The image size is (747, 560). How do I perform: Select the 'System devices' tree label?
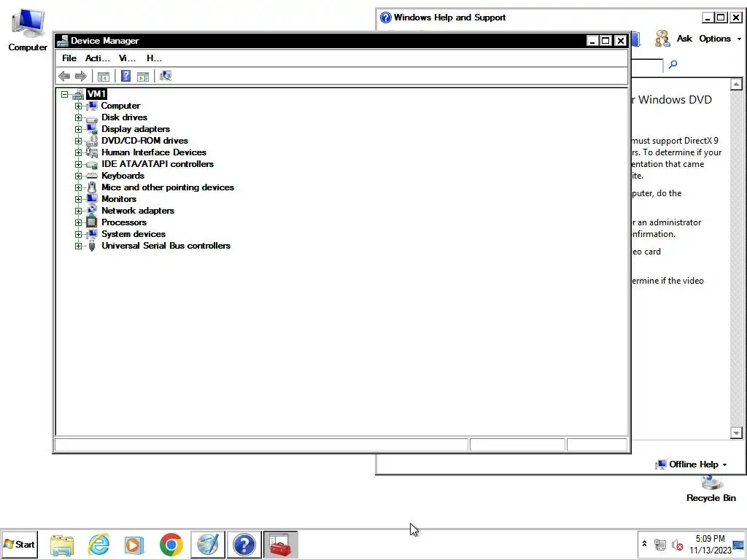pos(133,234)
